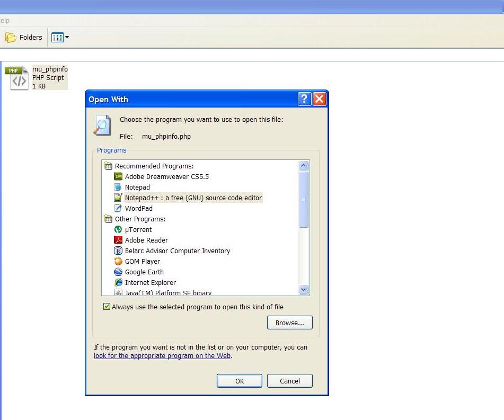Select WordPad from recommended programs

tap(138, 208)
